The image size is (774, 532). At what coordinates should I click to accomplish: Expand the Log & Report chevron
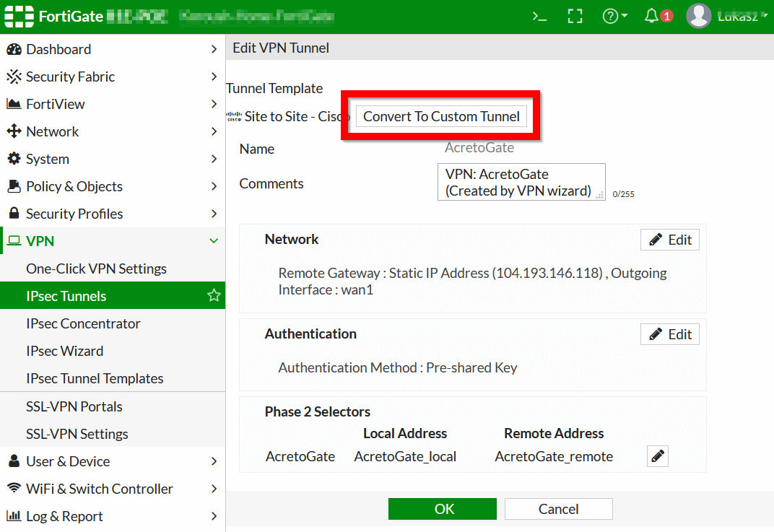coord(214,515)
